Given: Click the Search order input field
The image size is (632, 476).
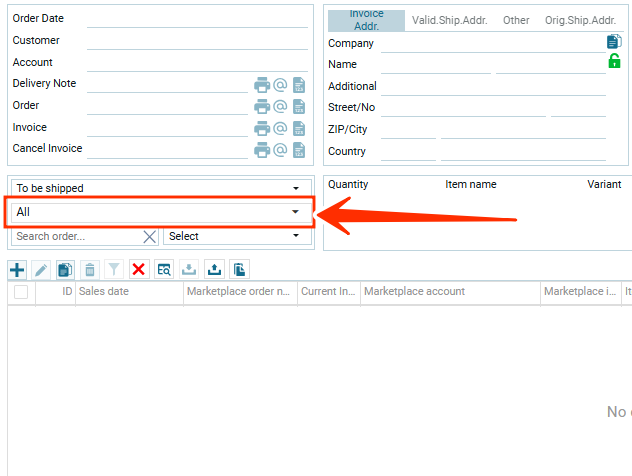Looking at the screenshot, I should (76, 236).
